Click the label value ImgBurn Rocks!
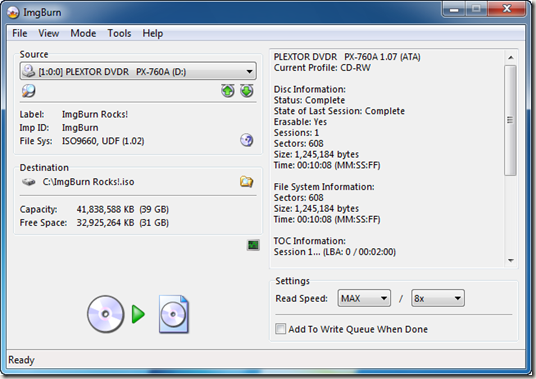 [x=95, y=114]
